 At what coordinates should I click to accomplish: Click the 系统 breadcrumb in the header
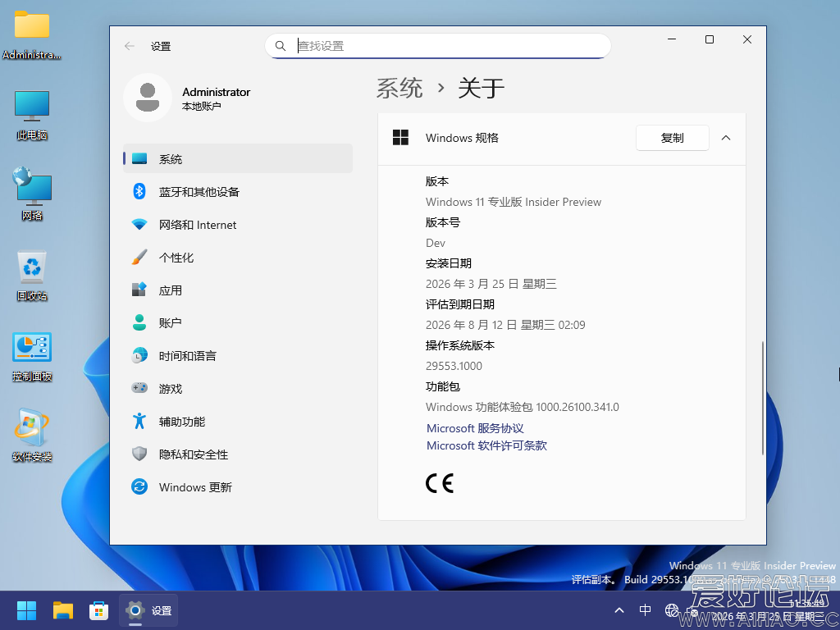click(399, 88)
